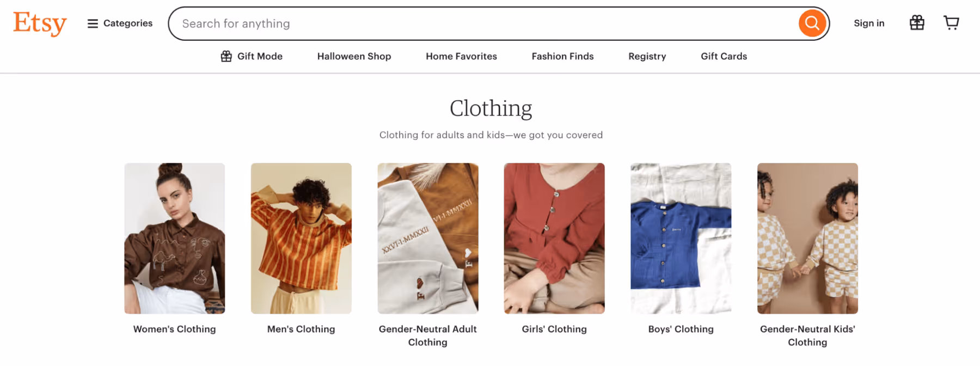Go to Home Favorites
This screenshot has width=980, height=366.
pyautogui.click(x=461, y=56)
